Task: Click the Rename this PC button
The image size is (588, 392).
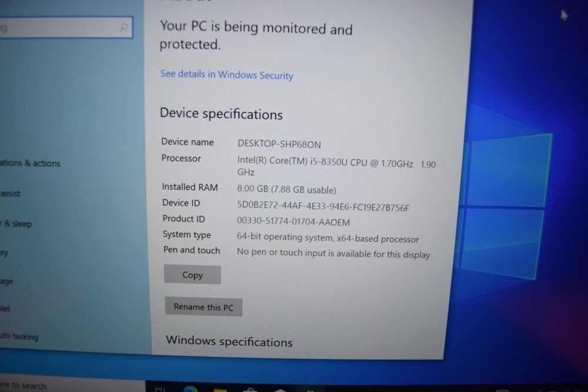Action: coord(203,307)
